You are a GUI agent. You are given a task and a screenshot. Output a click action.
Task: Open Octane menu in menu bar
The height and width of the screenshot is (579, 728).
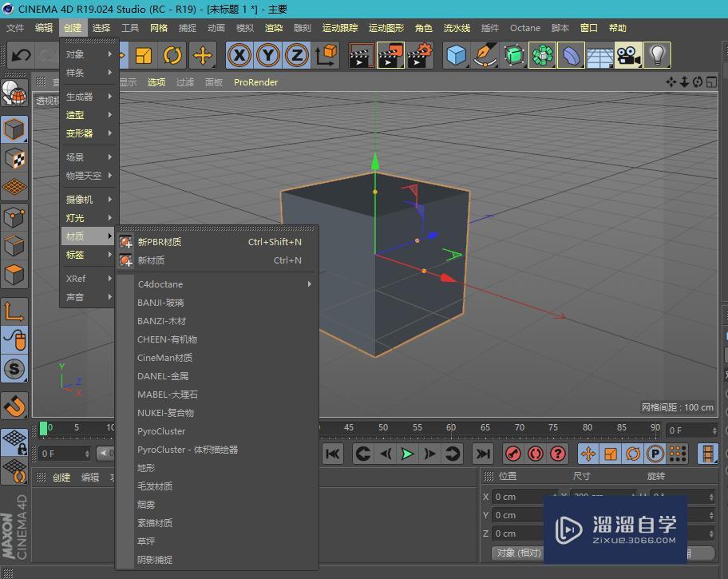pyautogui.click(x=525, y=28)
